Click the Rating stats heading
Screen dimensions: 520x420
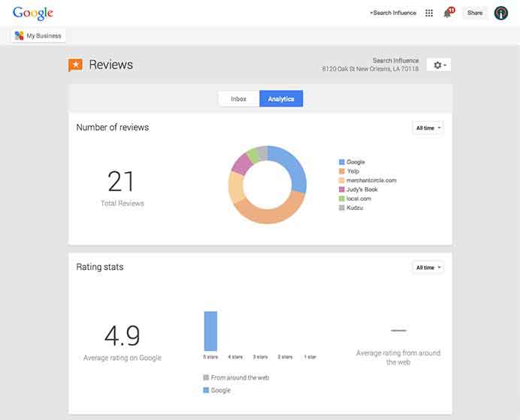click(x=100, y=267)
